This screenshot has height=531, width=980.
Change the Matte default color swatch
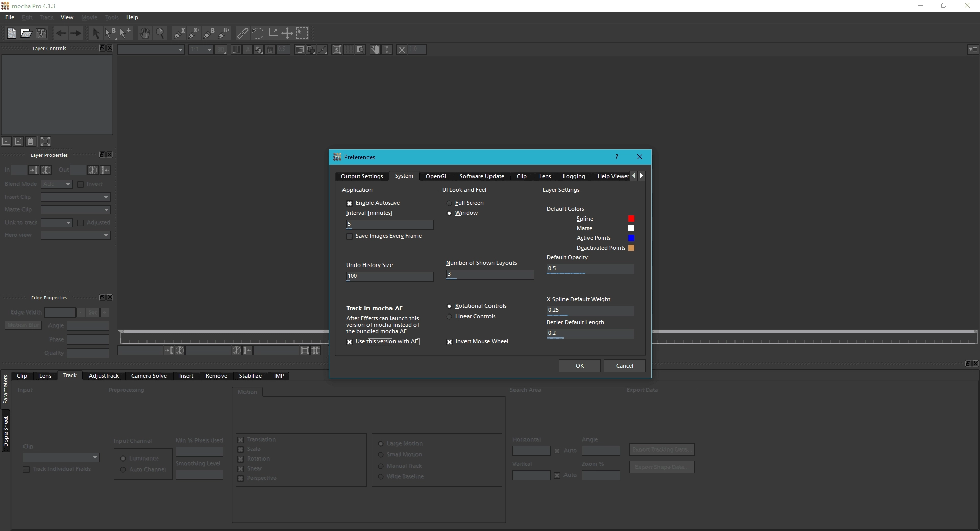coord(631,228)
